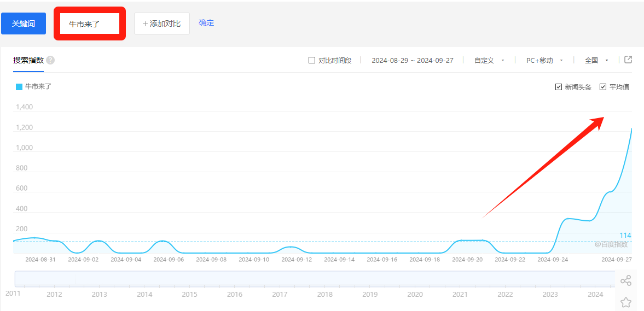The height and width of the screenshot is (311, 644).
Task: Click the 添加对比 button
Action: click(x=162, y=24)
